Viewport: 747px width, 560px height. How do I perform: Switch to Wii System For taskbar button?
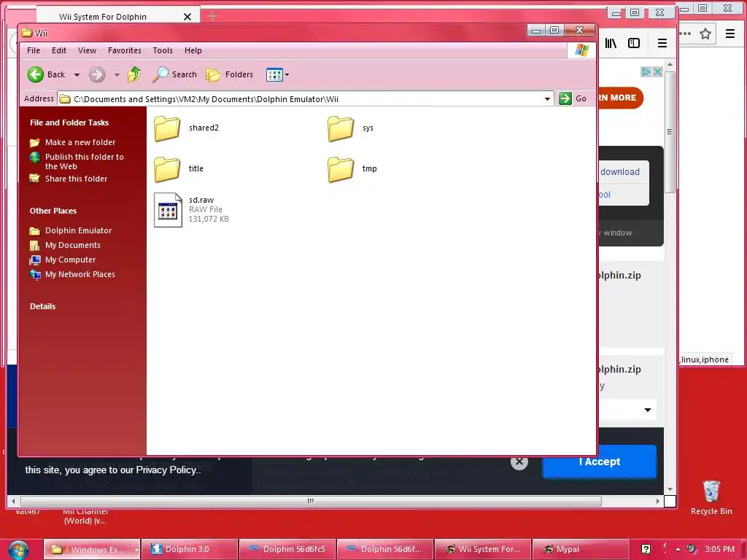(483, 550)
